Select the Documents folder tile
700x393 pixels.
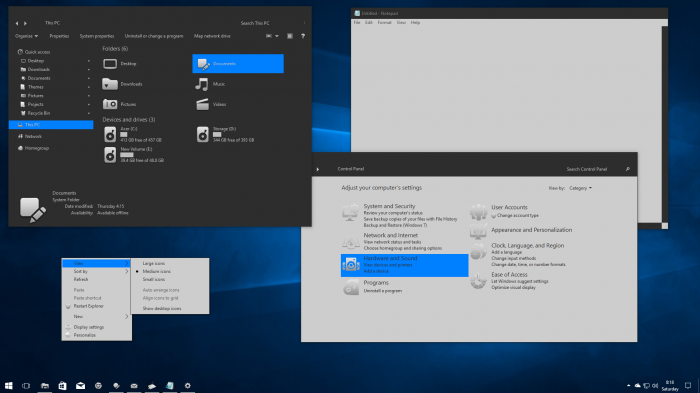click(238, 64)
